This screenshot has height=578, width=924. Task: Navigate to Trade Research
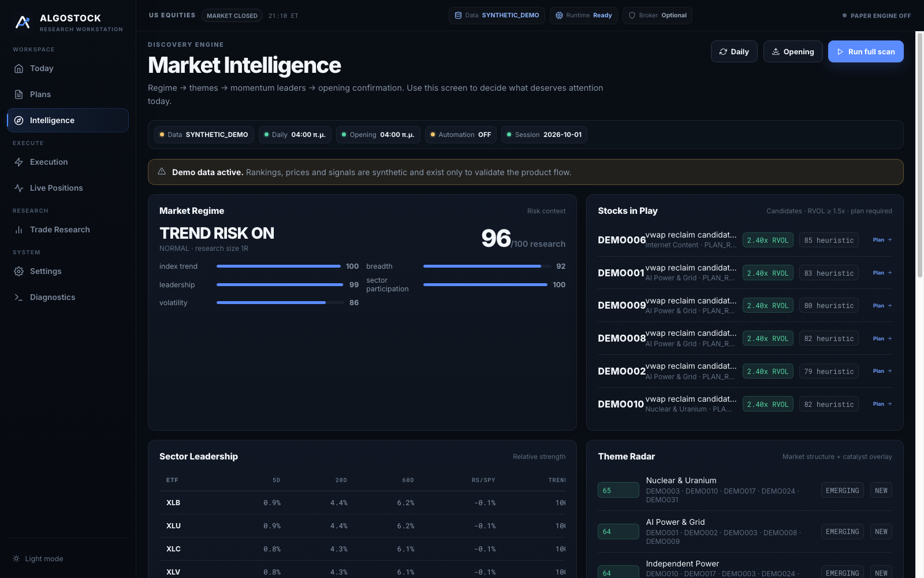coord(68,229)
